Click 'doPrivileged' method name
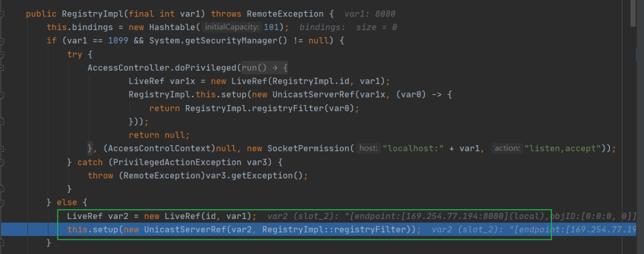Screen dimensions: 644x254 click(207, 68)
